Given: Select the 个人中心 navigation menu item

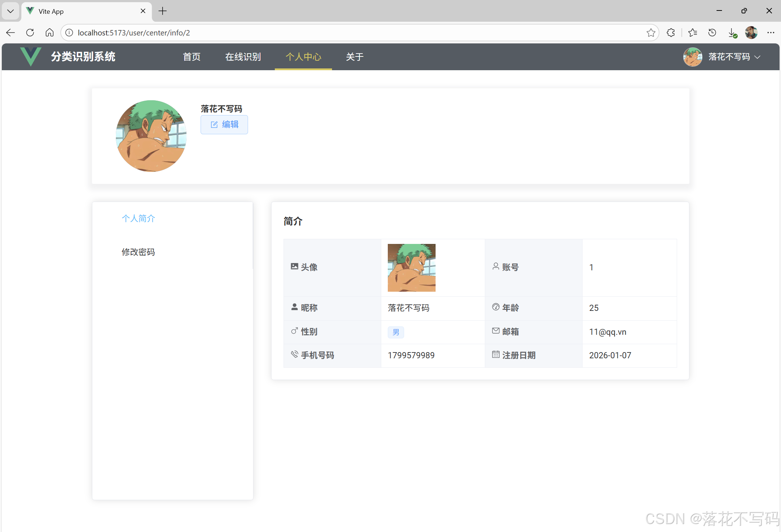Looking at the screenshot, I should click(303, 57).
